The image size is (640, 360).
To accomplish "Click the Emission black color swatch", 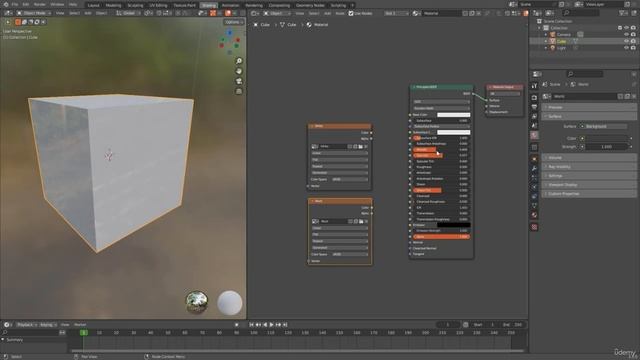I will [x=453, y=225].
